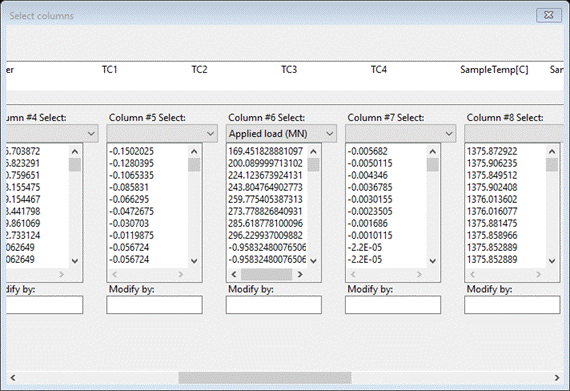
Task: Select value 1375.872922 in Column #8
Action: coord(492,151)
